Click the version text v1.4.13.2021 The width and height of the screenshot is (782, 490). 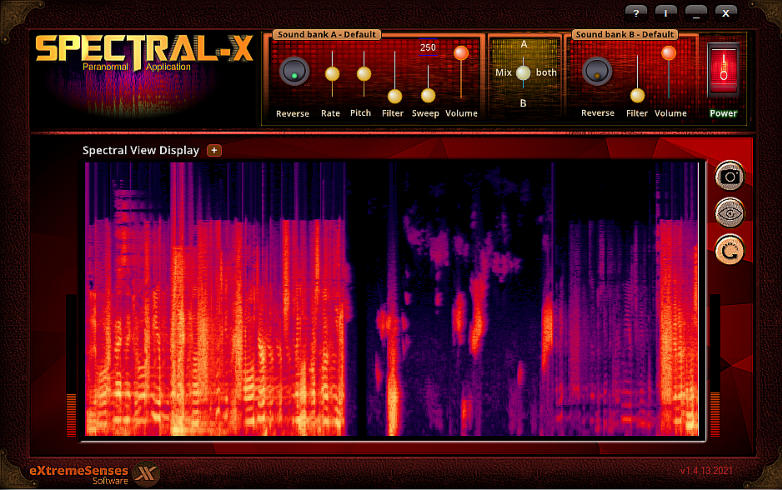[x=706, y=471]
